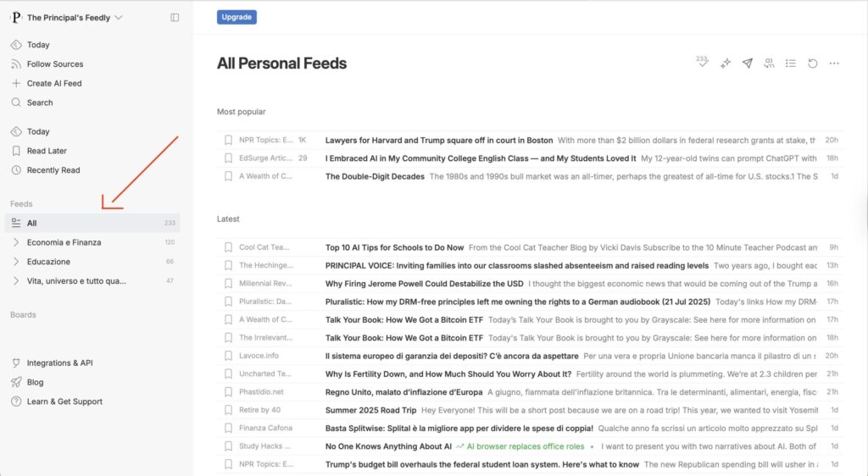The image size is (868, 476).
Task: Click the paper plane share icon
Action: [x=748, y=64]
